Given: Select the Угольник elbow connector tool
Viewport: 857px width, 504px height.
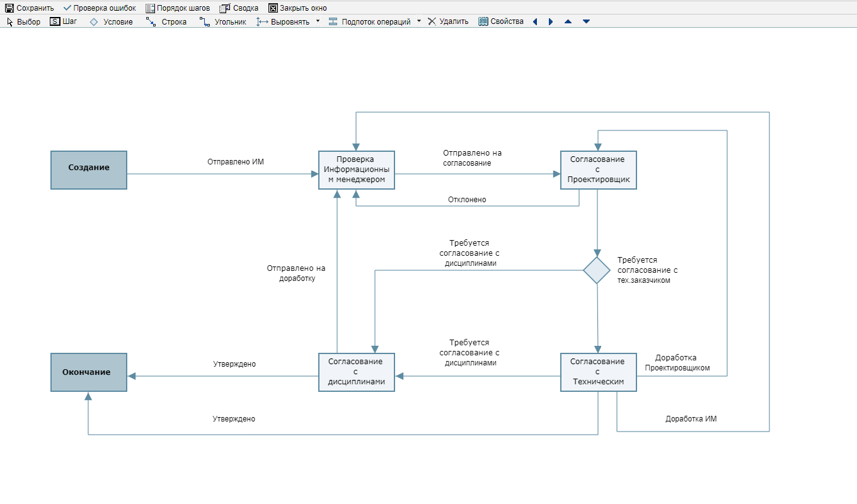Looking at the screenshot, I should click(x=223, y=21).
